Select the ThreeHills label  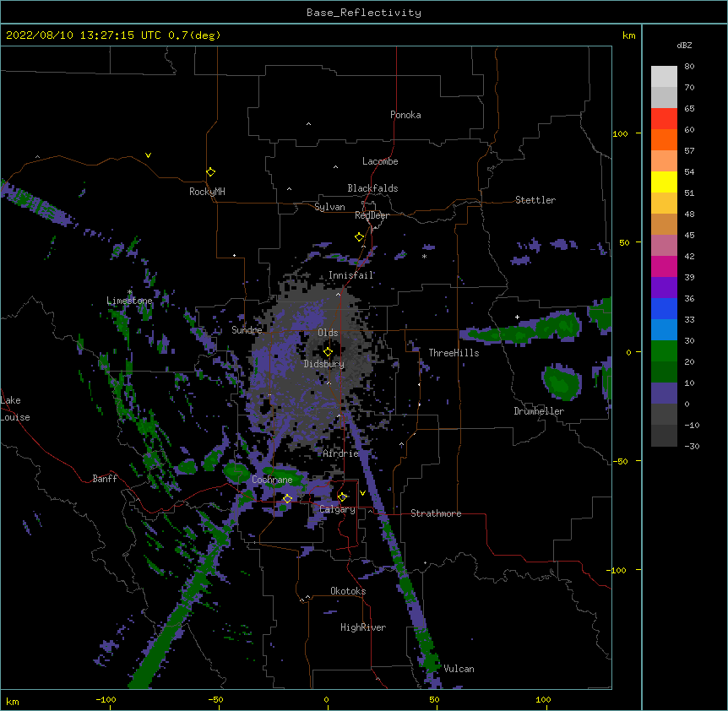tap(454, 353)
